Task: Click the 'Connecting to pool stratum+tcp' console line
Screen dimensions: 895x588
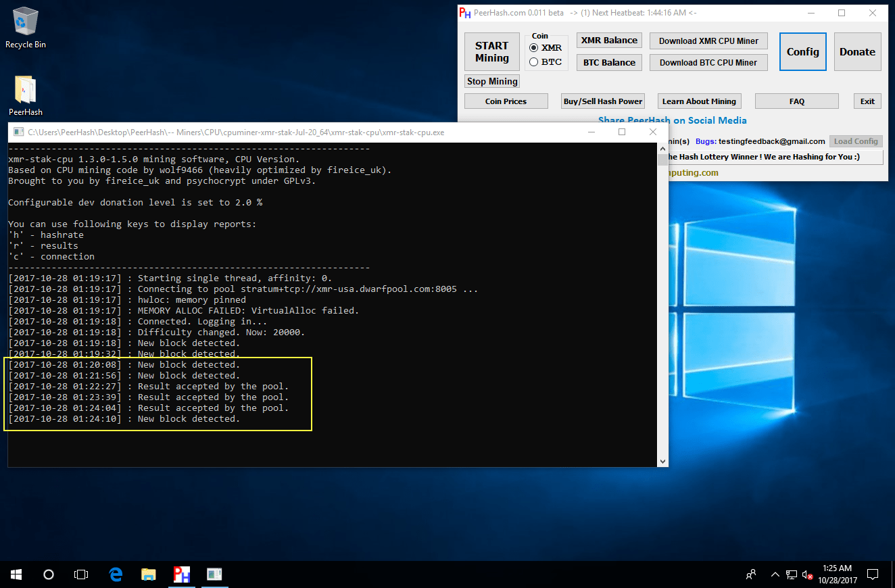Action: (243, 289)
